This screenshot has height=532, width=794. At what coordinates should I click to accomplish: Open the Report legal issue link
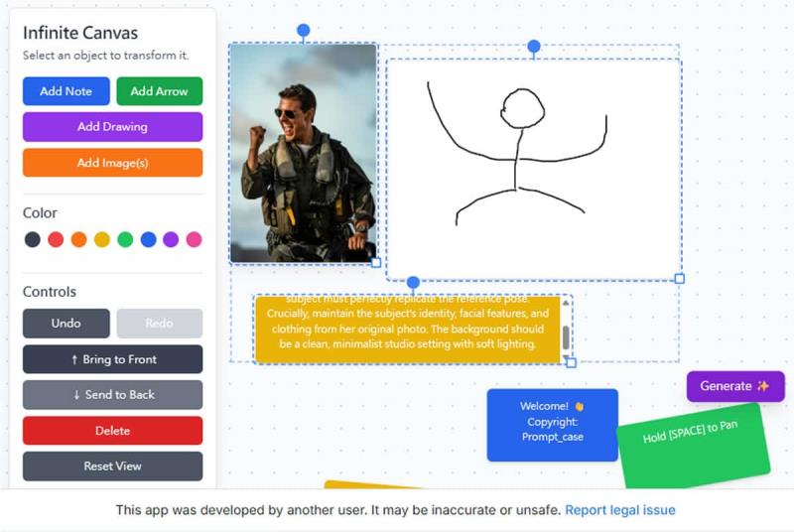pos(619,510)
